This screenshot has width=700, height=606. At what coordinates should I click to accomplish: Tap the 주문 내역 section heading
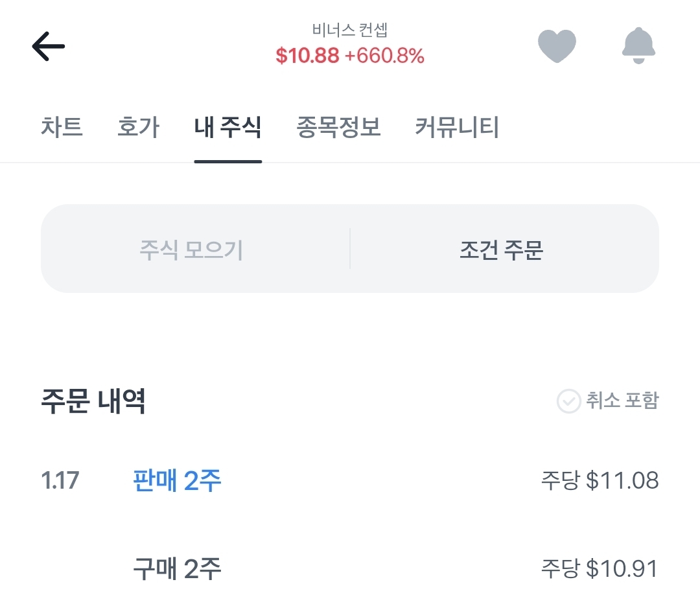[93, 401]
